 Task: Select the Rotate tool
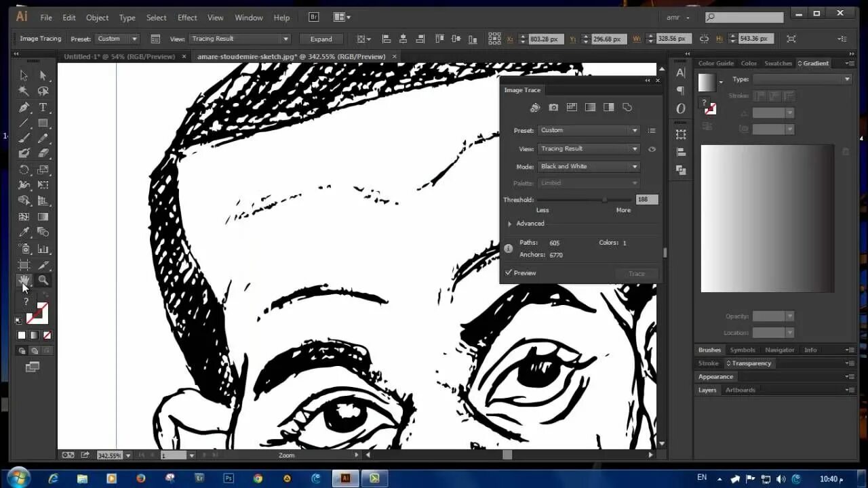(x=24, y=169)
